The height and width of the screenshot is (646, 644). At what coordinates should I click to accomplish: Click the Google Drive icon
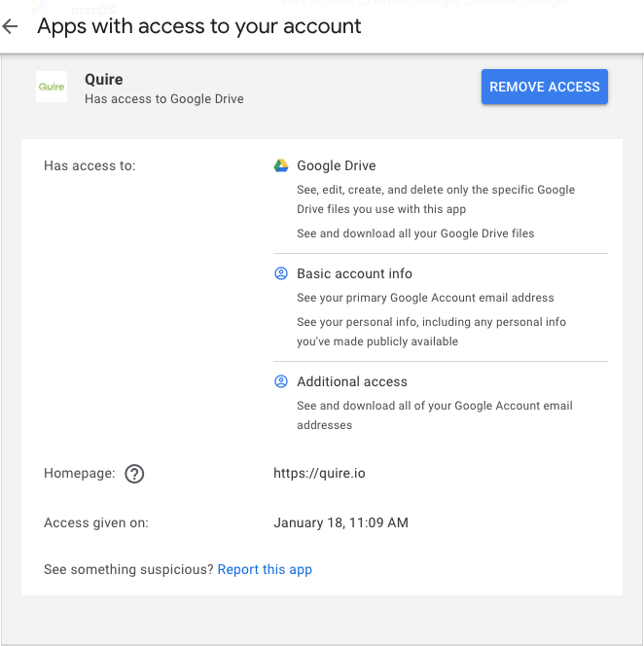(281, 165)
